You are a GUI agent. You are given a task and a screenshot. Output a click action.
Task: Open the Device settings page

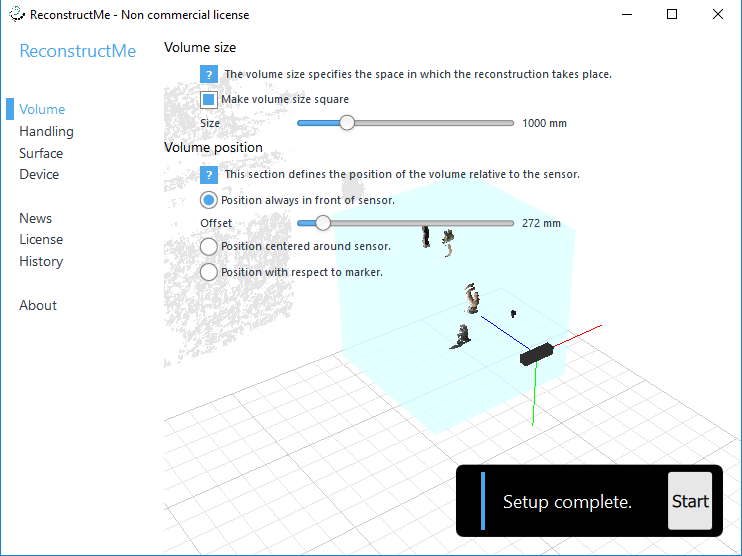click(x=39, y=175)
